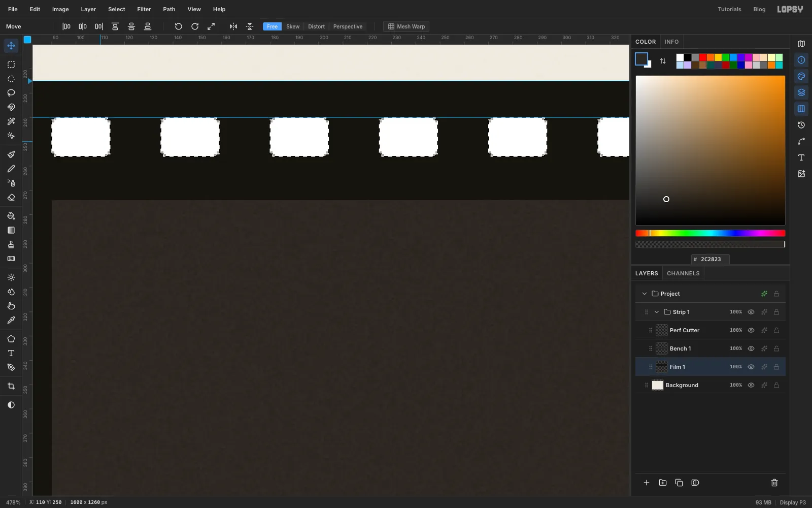The width and height of the screenshot is (812, 508).
Task: Select the Eraser tool
Action: [11, 197]
